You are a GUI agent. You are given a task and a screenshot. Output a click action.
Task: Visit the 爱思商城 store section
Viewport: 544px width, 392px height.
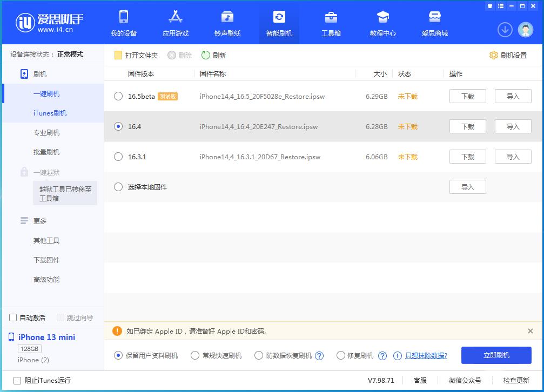pyautogui.click(x=434, y=23)
